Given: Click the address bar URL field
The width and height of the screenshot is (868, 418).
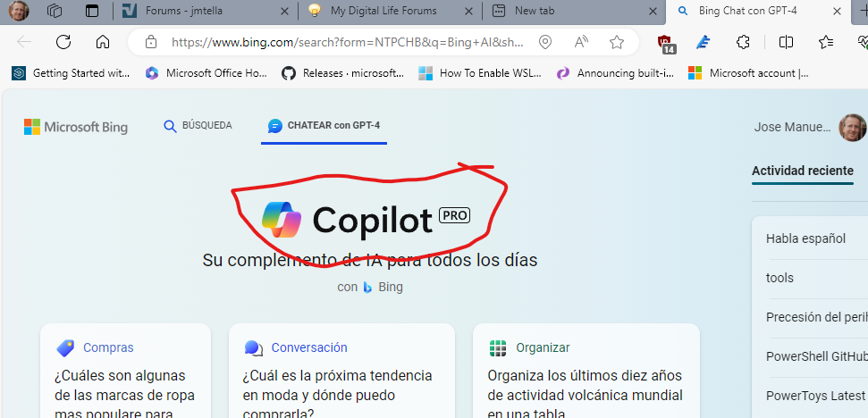Looking at the screenshot, I should click(x=346, y=42).
